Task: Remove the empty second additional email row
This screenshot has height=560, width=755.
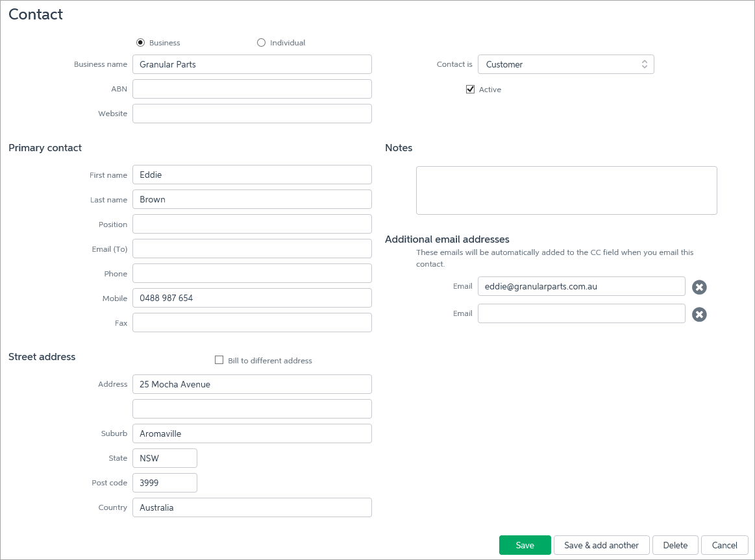Action: click(x=699, y=315)
